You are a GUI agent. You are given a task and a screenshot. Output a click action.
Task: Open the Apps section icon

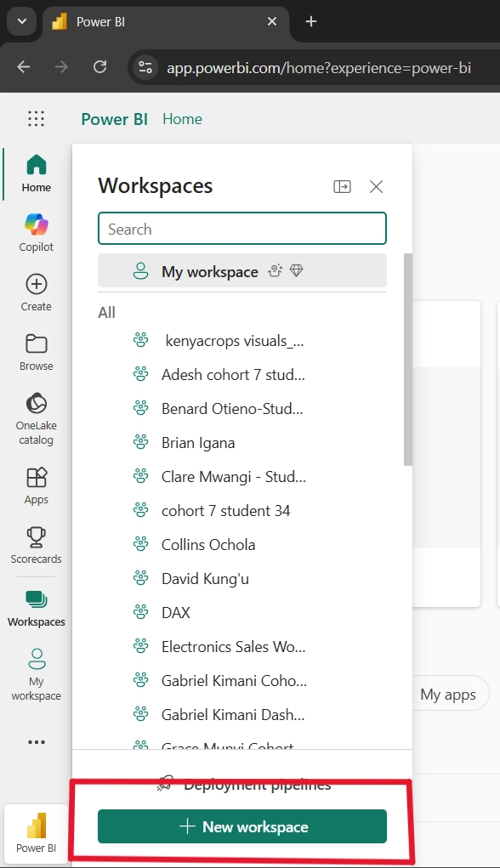[x=36, y=478]
